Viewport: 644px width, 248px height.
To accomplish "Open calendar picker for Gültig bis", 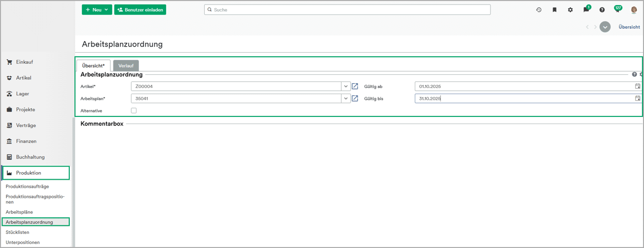I will (x=637, y=98).
